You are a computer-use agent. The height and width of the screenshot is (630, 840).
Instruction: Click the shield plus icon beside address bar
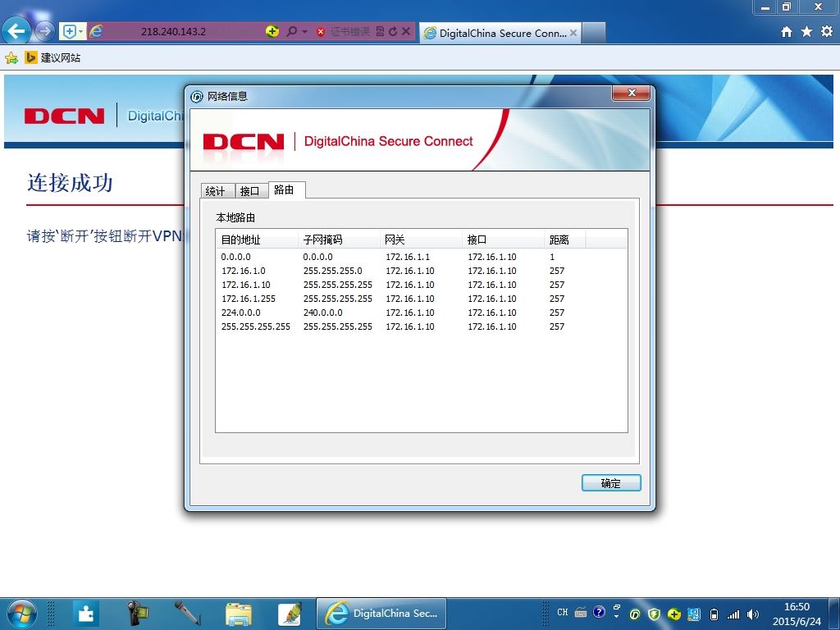coord(69,32)
